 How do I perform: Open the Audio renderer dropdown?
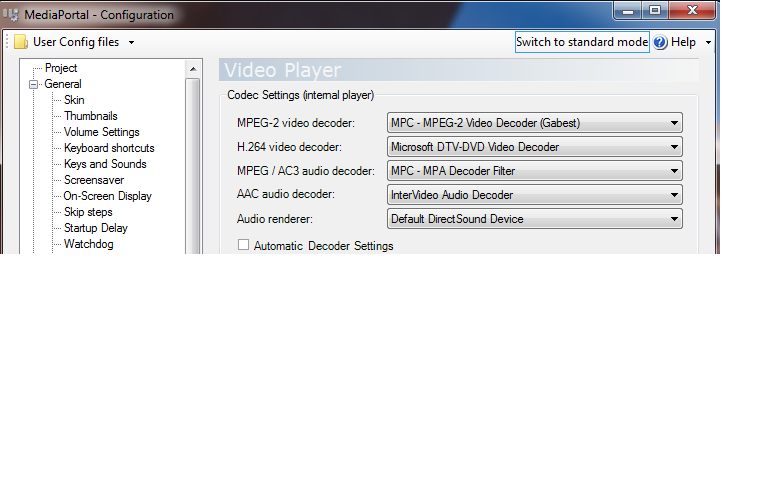pos(534,219)
